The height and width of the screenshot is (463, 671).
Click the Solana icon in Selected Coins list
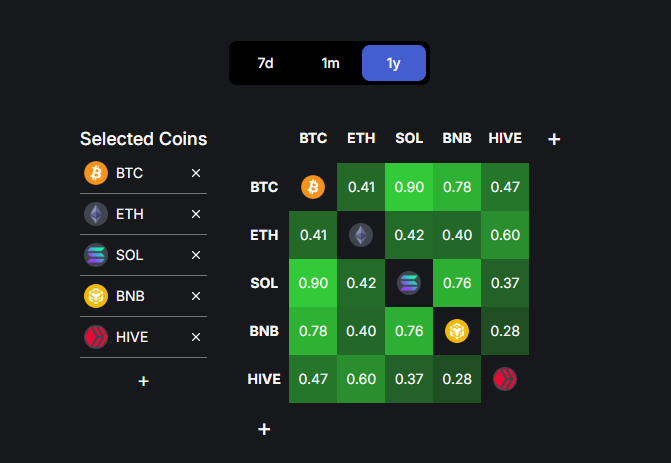point(96,255)
